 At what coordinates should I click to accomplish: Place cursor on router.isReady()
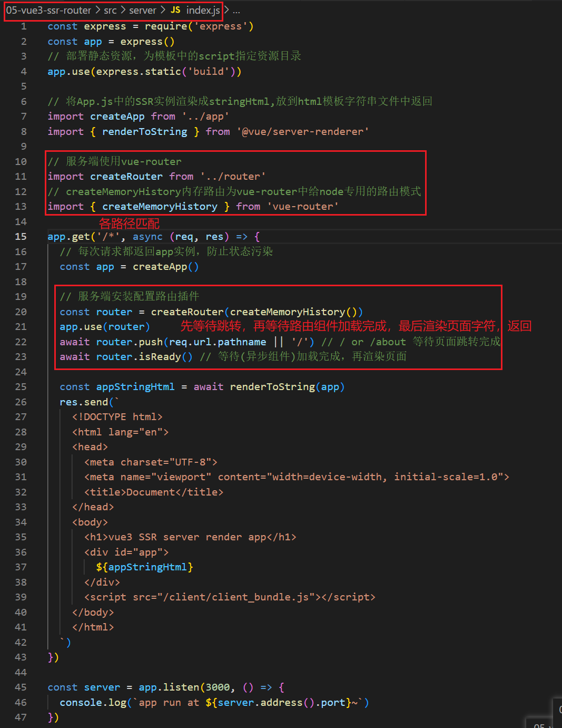pyautogui.click(x=144, y=357)
